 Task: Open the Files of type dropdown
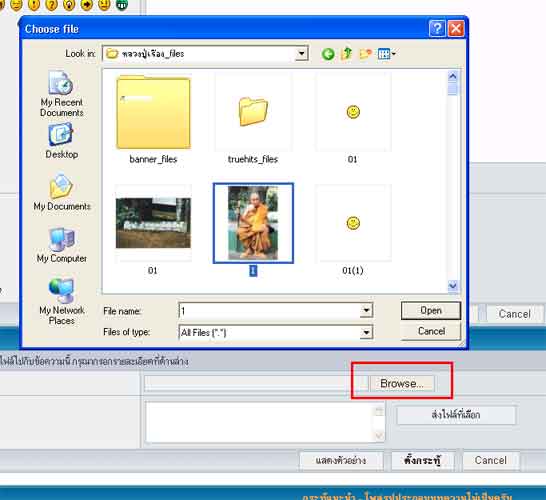point(366,333)
